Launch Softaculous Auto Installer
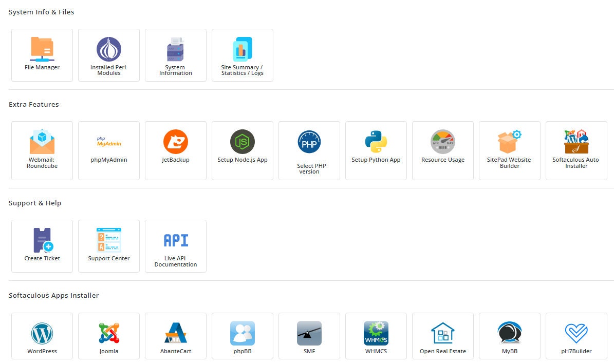Viewport: 614px width, 364px height. pyautogui.click(x=576, y=150)
